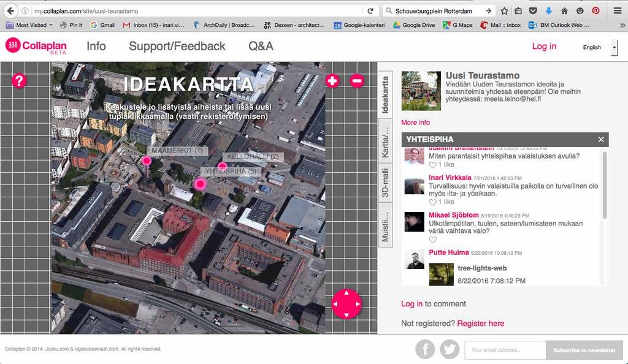Click Log in at top right
The height and width of the screenshot is (364, 628).
click(x=544, y=46)
